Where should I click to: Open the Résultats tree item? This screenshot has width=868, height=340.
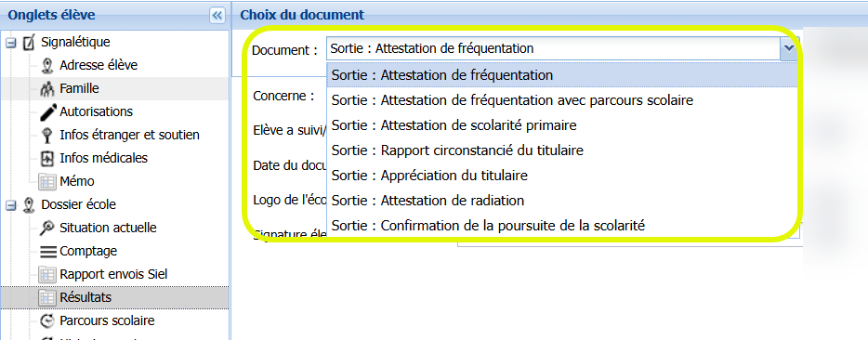tap(85, 298)
